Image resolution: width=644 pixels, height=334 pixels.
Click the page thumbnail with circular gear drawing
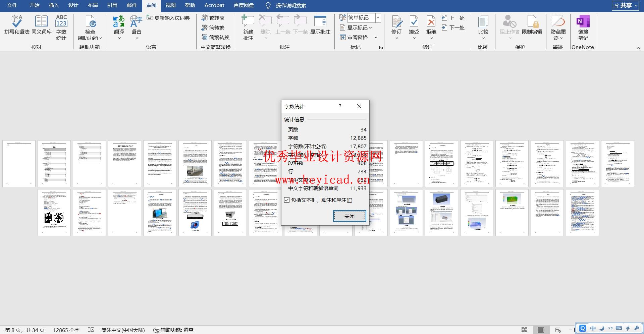click(x=54, y=213)
